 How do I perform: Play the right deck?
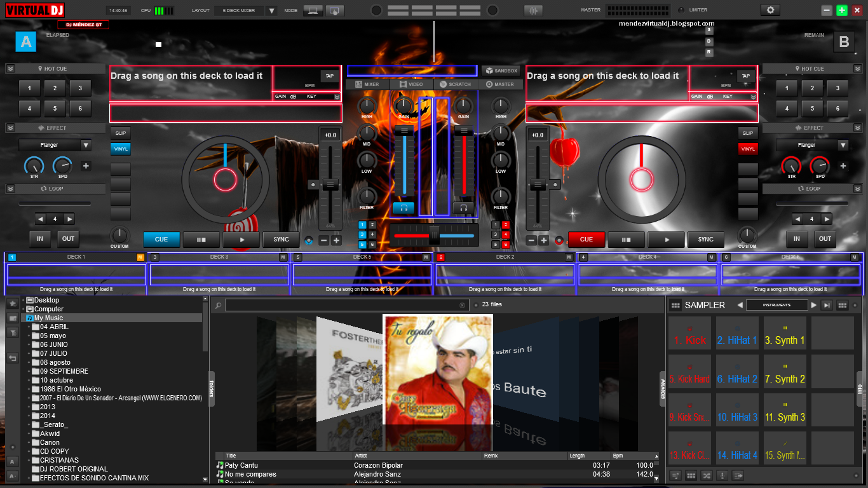pyautogui.click(x=667, y=240)
